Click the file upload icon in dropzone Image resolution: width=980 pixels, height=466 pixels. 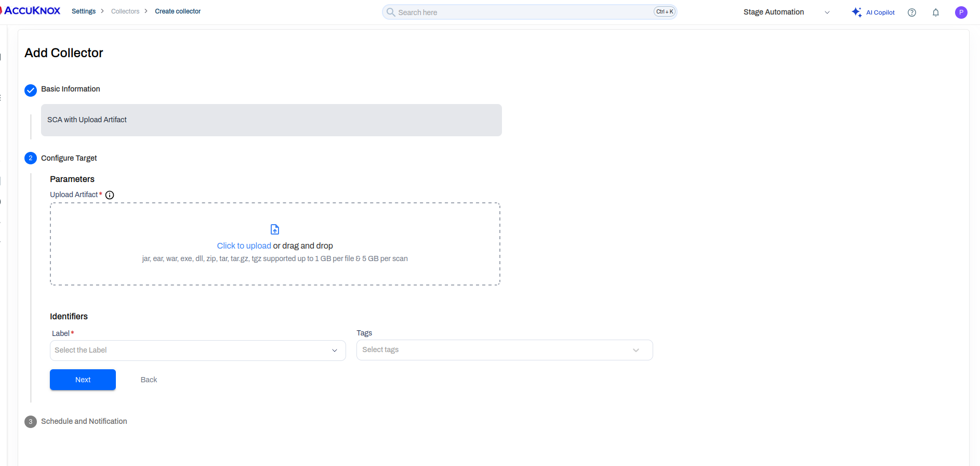(x=275, y=229)
